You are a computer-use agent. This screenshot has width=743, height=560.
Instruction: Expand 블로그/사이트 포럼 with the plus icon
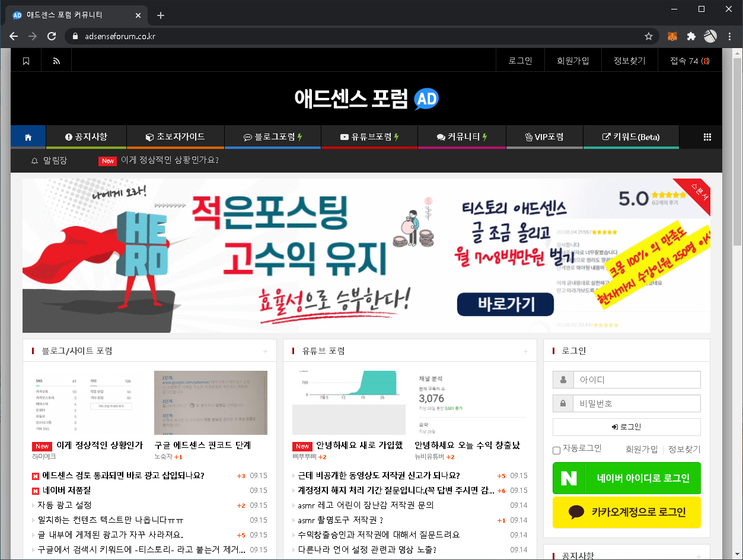point(265,351)
